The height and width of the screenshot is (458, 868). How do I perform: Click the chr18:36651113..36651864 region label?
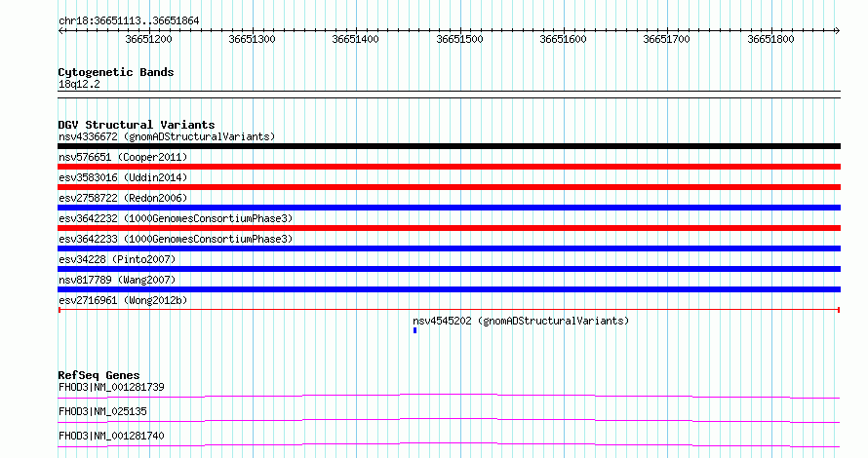[129, 21]
